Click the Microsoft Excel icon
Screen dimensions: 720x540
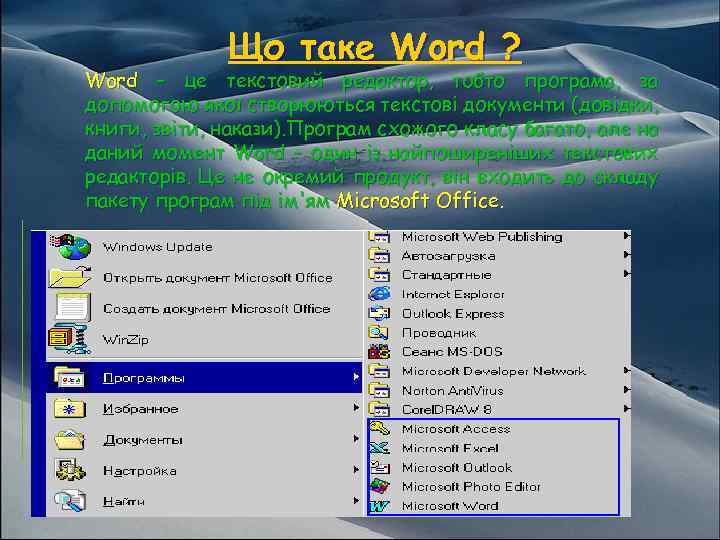coord(380,448)
